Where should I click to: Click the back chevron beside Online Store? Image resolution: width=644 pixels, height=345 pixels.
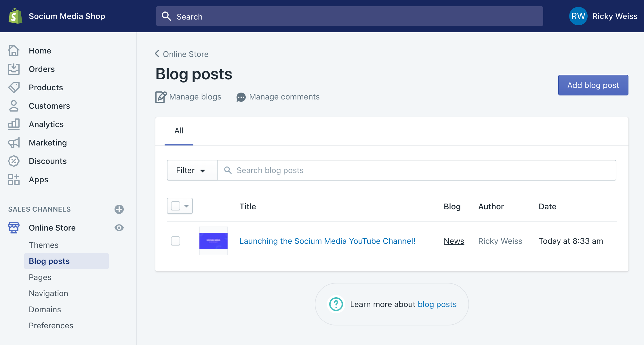click(157, 54)
